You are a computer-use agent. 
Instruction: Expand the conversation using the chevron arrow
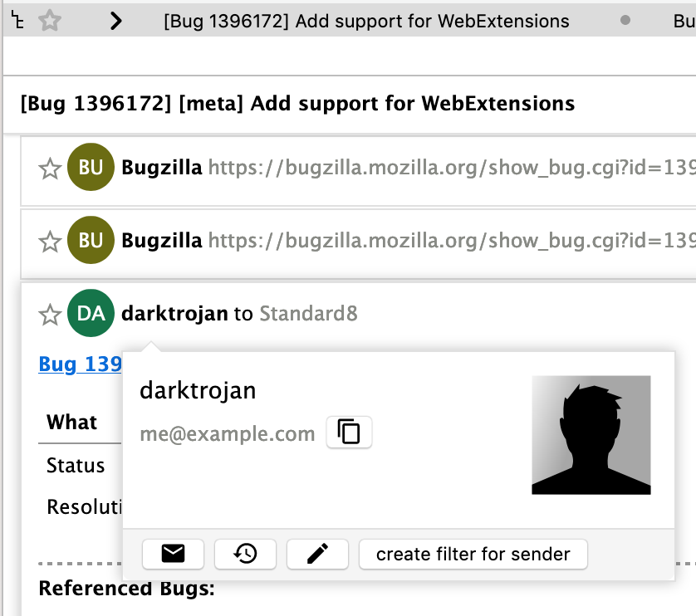coord(115,20)
